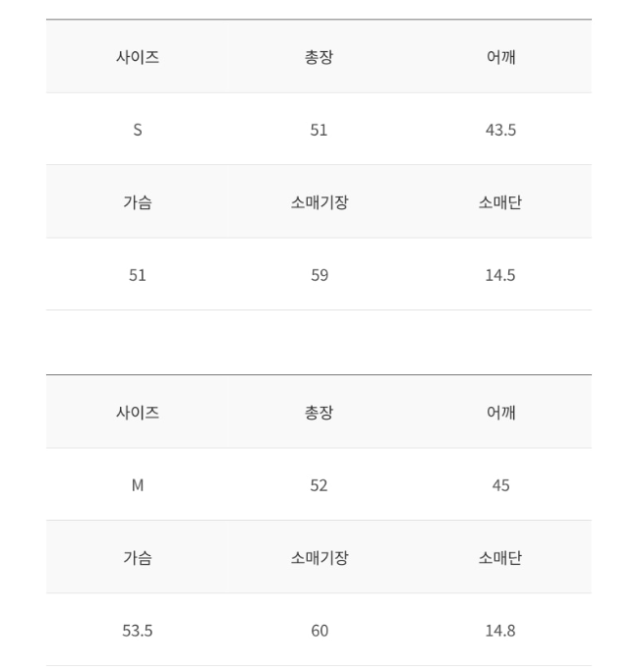Screen dimensions: 639x672
Task: Click the sleeve length value 60
Action: pyautogui.click(x=319, y=631)
